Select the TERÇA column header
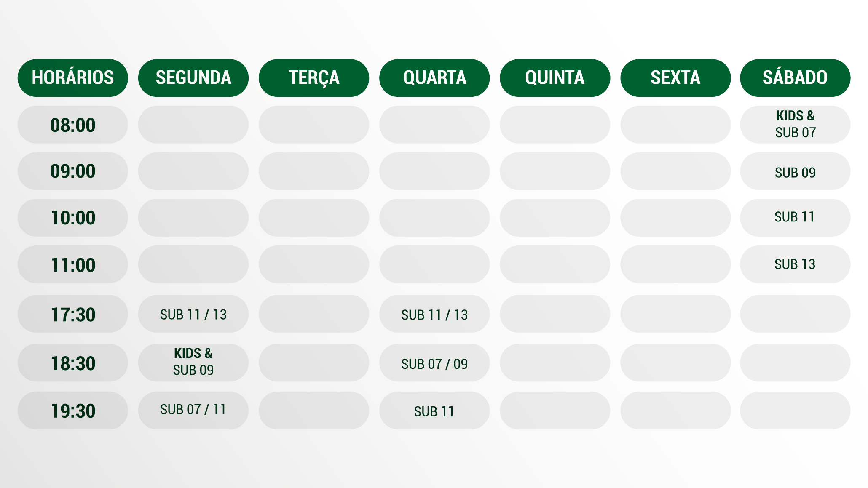 click(x=313, y=78)
